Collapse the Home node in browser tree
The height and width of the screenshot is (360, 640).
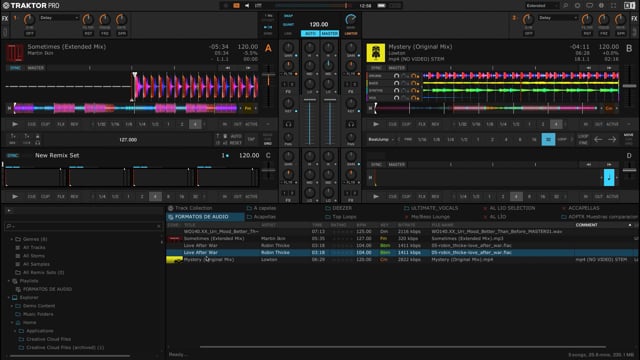point(12,323)
